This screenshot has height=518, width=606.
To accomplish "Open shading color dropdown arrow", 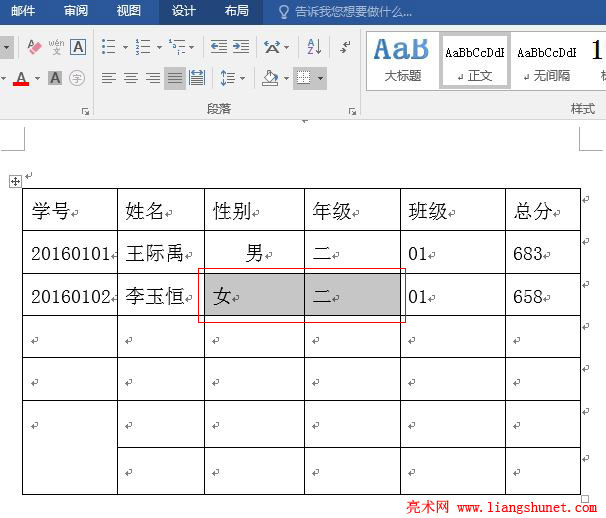I will (286, 78).
